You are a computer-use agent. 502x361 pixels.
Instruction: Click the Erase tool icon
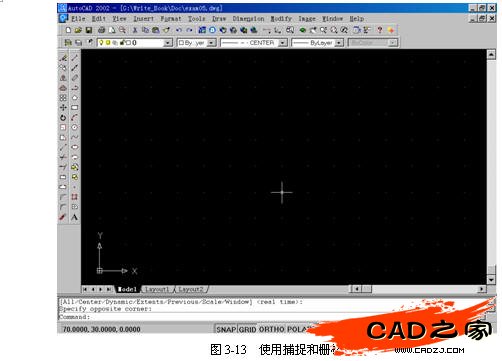tap(63, 58)
